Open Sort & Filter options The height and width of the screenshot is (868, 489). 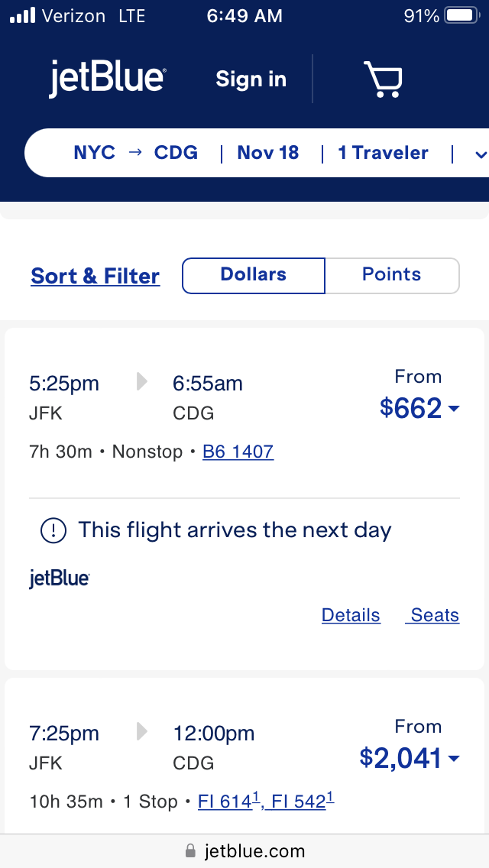coord(96,276)
